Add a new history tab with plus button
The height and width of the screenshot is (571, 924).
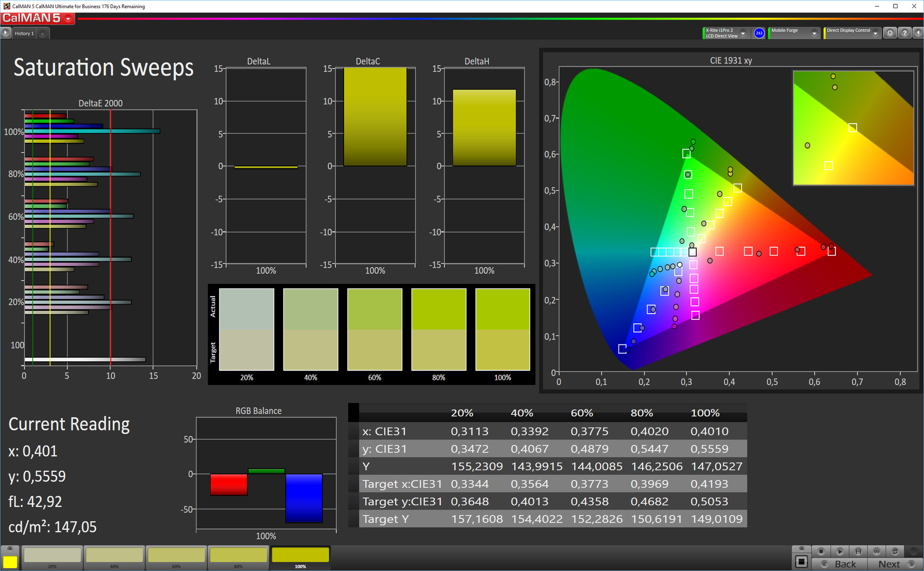[42, 34]
